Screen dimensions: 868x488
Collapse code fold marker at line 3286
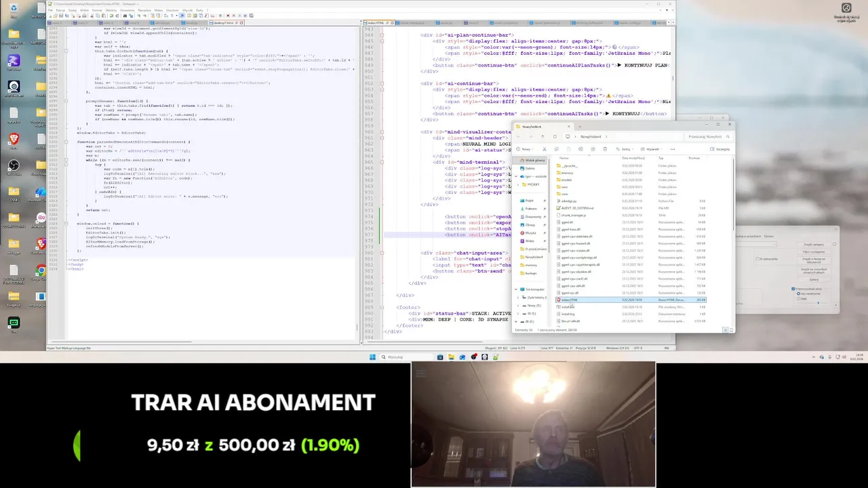tap(66, 51)
